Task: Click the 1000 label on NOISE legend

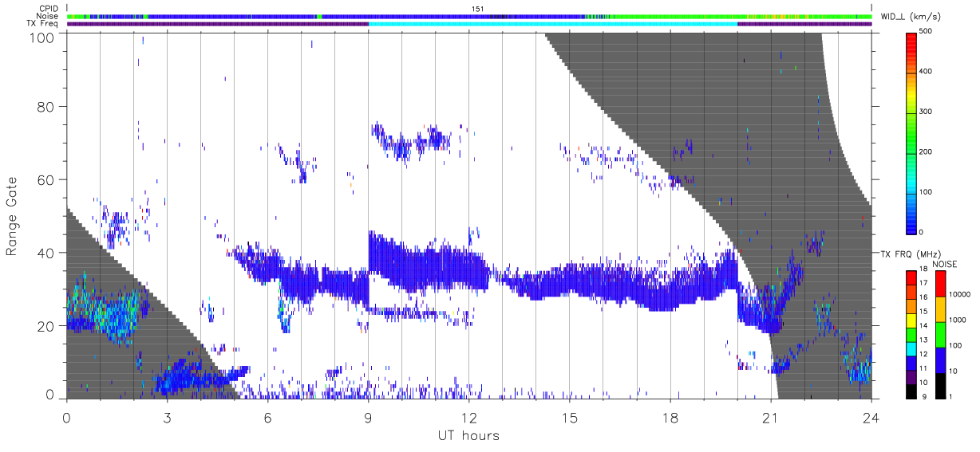Action: pos(958,320)
